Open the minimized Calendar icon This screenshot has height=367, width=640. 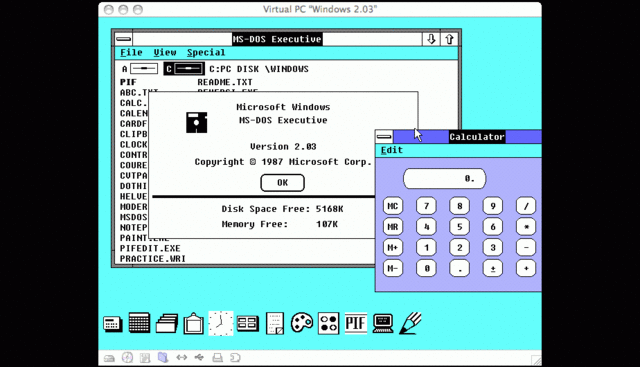[139, 323]
